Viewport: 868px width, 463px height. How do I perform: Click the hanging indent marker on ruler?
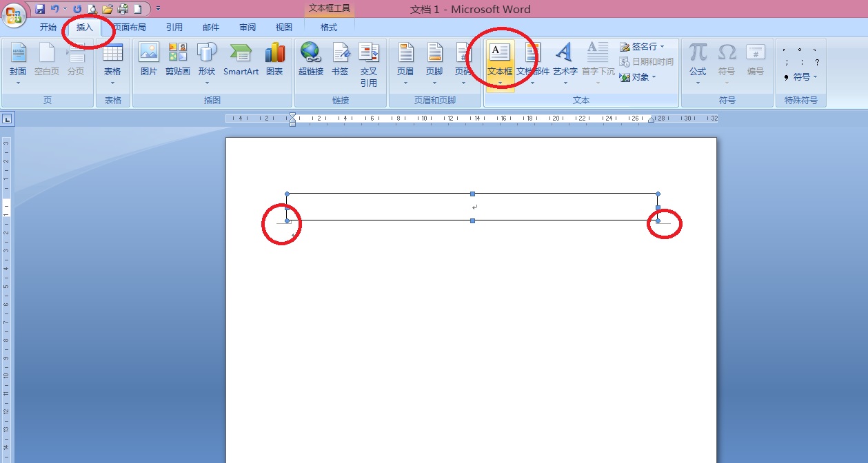(292, 121)
